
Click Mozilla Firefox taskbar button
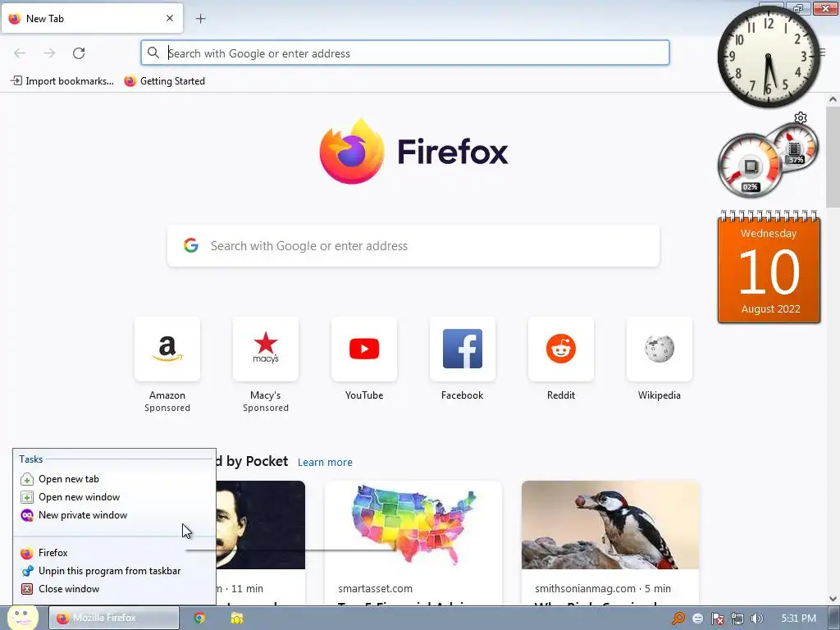(x=114, y=618)
